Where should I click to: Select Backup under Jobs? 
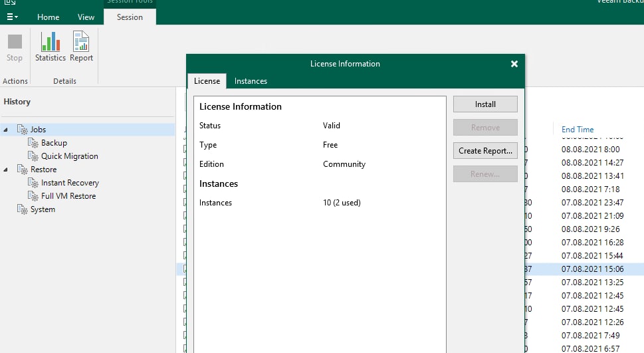[54, 143]
